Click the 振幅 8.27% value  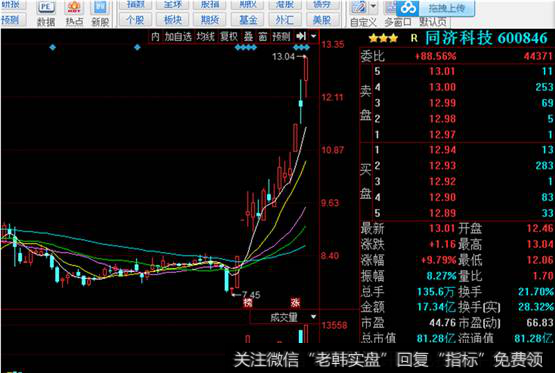point(441,276)
